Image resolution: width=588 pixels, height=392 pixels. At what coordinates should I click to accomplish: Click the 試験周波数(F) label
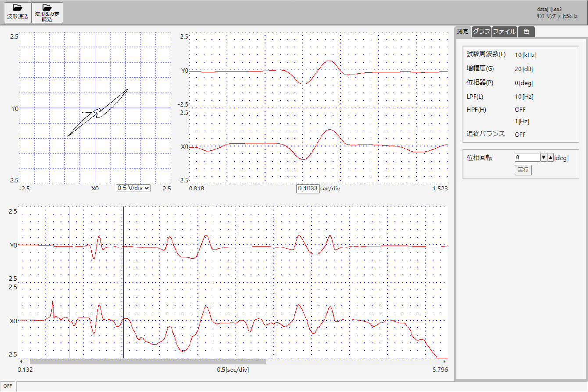[x=486, y=55]
